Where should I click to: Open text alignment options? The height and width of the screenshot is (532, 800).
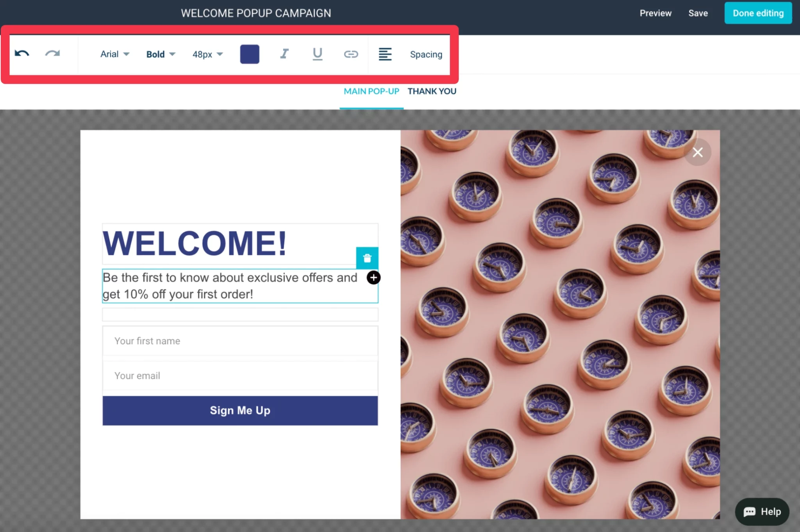pos(385,54)
